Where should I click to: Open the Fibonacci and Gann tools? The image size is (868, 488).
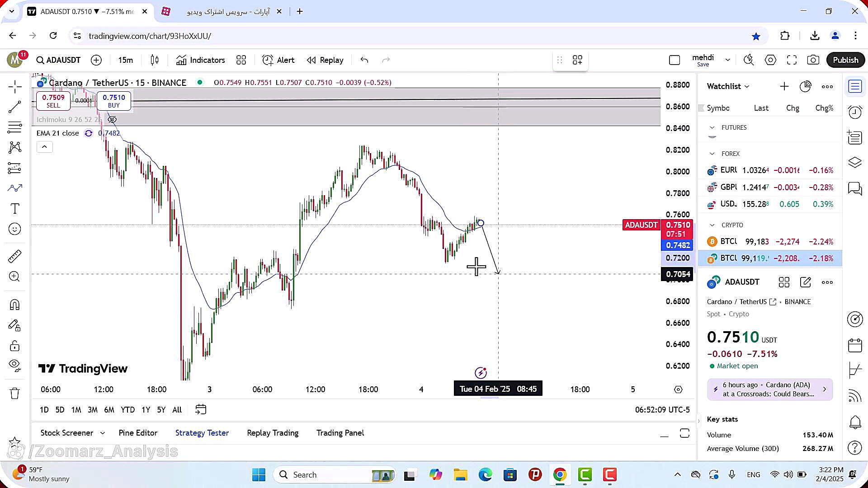pyautogui.click(x=14, y=128)
